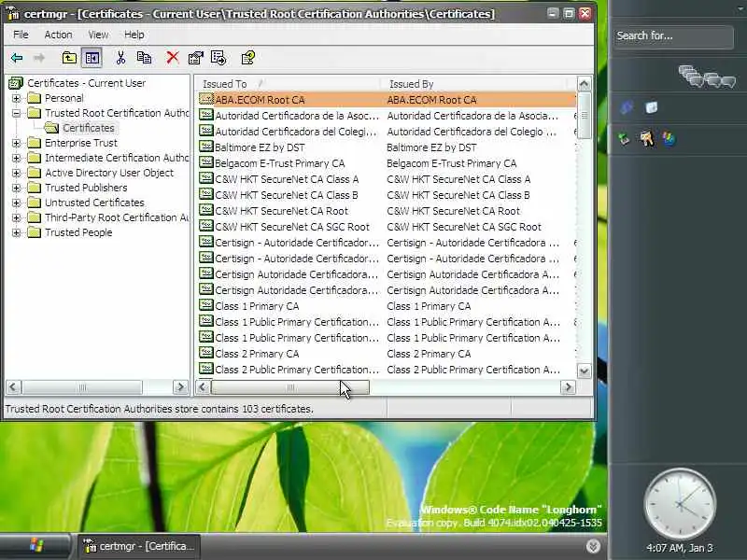
Task: Select Class 2 Public Primary Certification row
Action: point(387,370)
